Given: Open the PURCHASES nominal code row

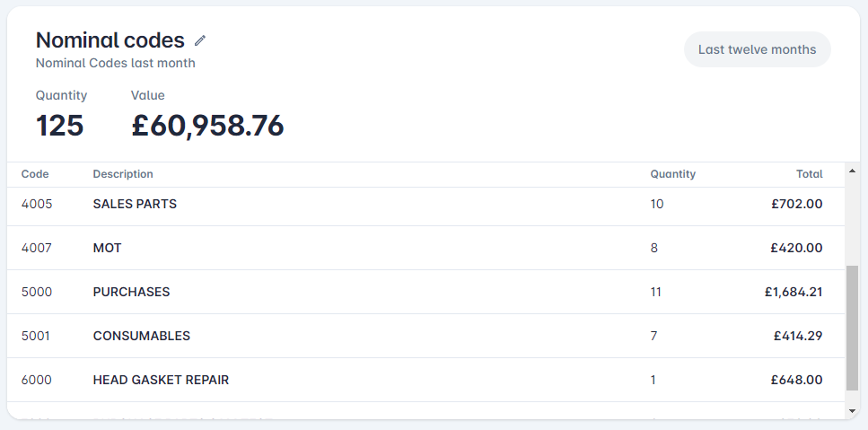Looking at the screenshot, I should pos(425,292).
